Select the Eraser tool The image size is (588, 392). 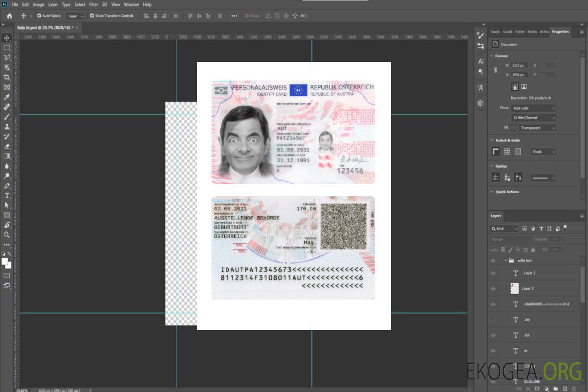point(7,146)
